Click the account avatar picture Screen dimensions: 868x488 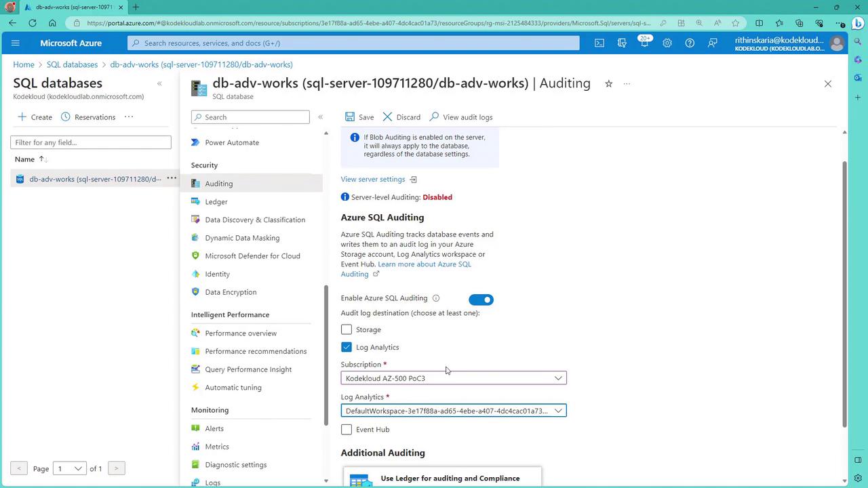[837, 43]
